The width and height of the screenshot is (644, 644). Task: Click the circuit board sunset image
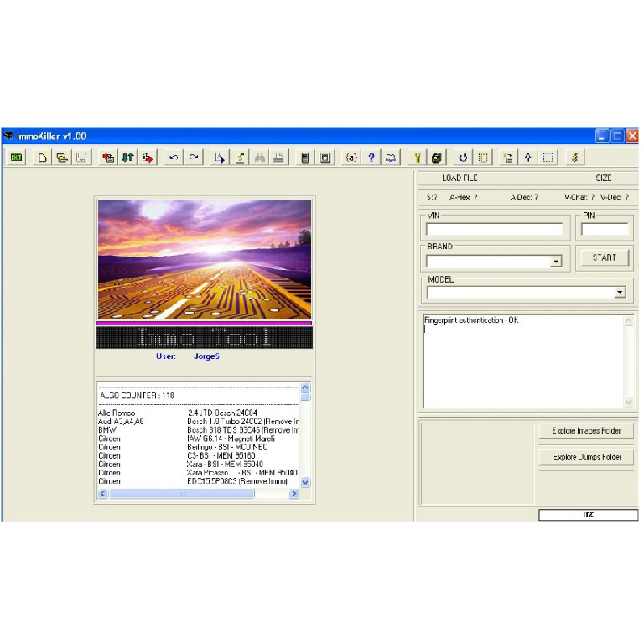click(205, 259)
